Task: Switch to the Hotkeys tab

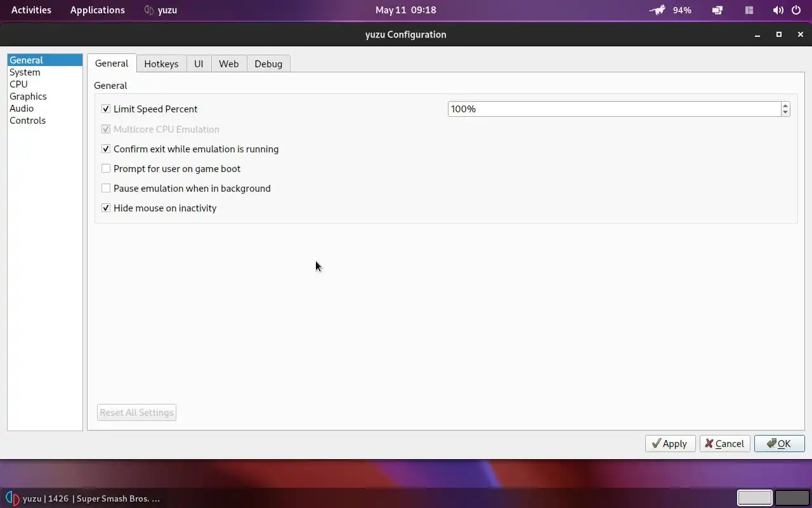Action: (x=161, y=63)
